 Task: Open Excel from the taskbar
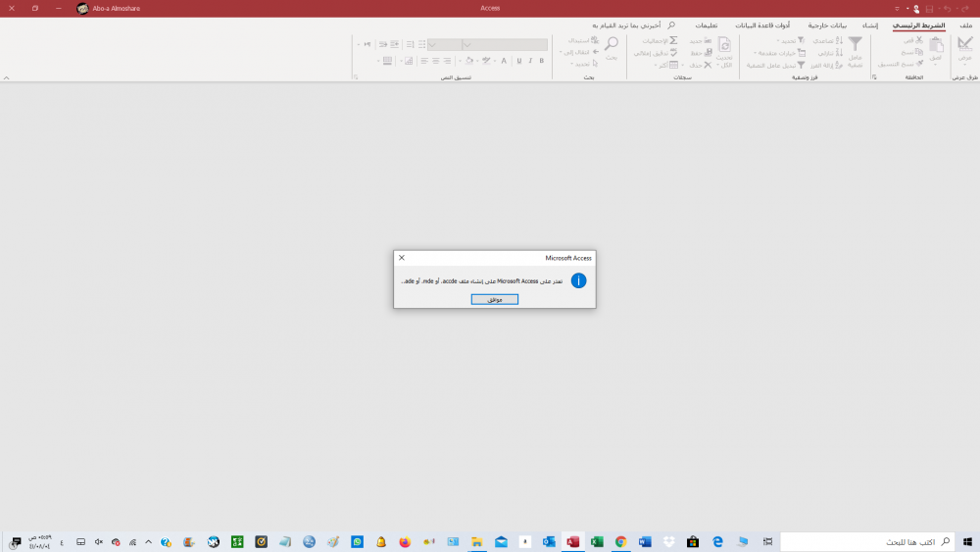pos(597,542)
